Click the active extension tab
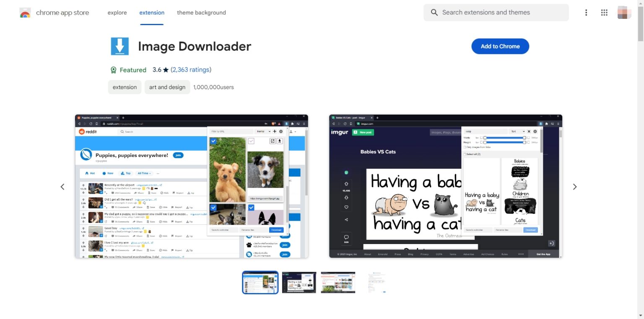The image size is (644, 319). pyautogui.click(x=152, y=13)
